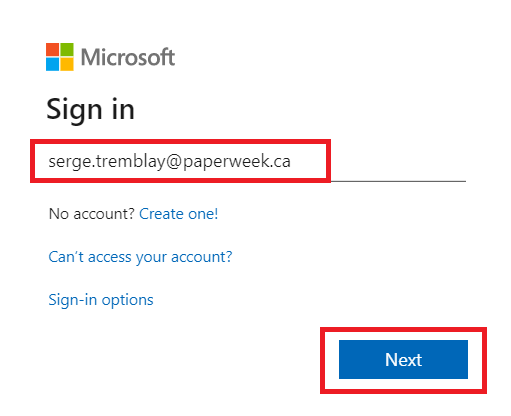The height and width of the screenshot is (416, 511).
Task: Click the Microsoft four-square logo
Action: tap(60, 57)
